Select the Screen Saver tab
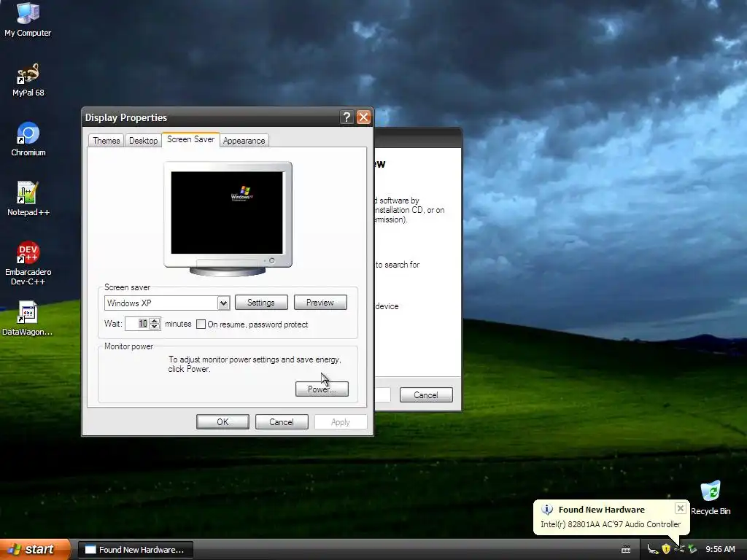This screenshot has height=560, width=747. tap(190, 139)
